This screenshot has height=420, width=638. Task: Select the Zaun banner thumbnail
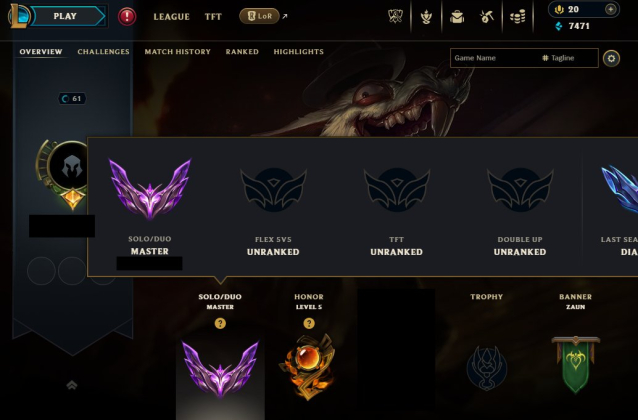coord(575,364)
